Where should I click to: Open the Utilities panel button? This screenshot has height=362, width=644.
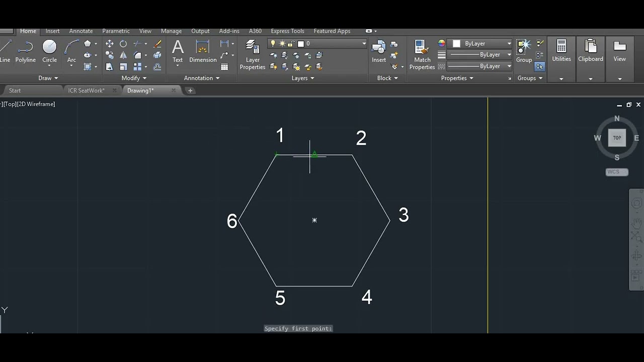point(561,59)
